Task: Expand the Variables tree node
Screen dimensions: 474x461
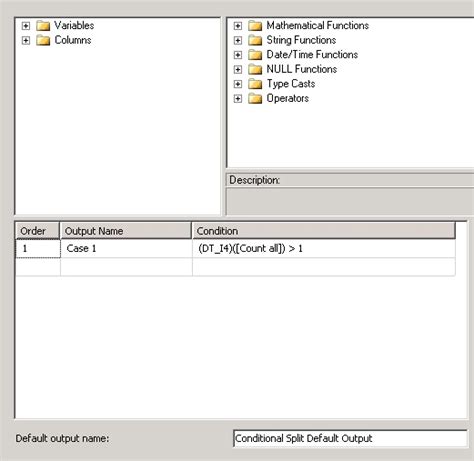Action: click(x=26, y=26)
